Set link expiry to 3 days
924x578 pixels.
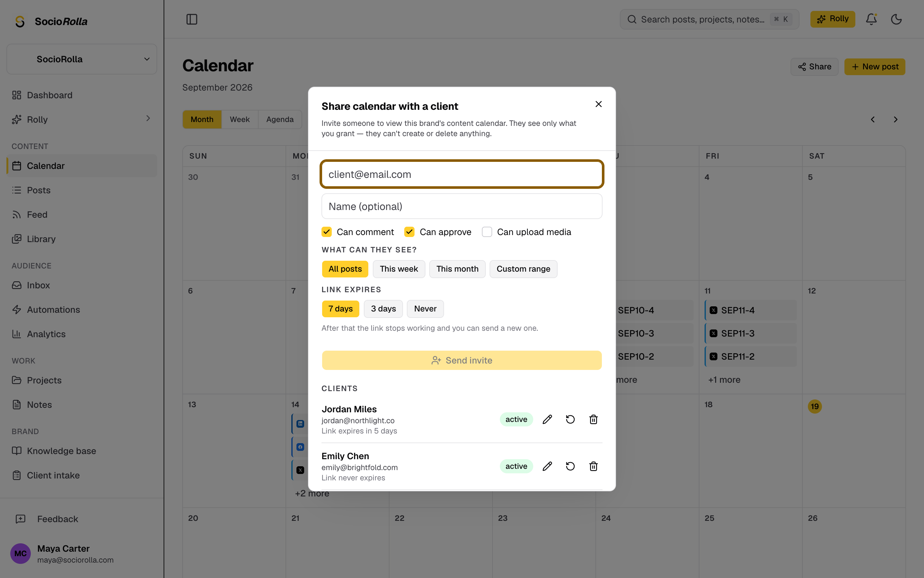pyautogui.click(x=383, y=309)
